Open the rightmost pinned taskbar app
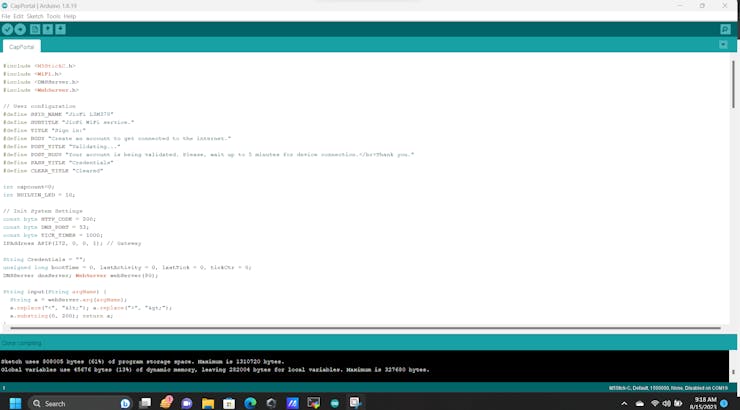This screenshot has width=740, height=410. pos(355,402)
